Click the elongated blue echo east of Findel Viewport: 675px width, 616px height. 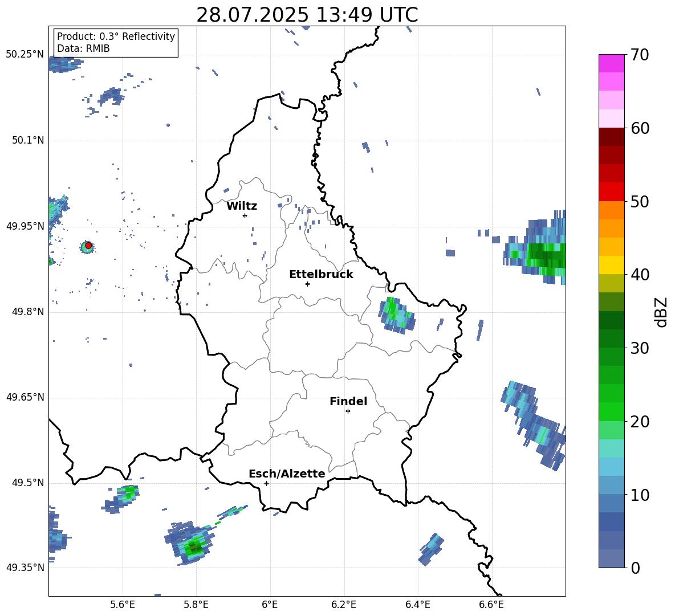534,425
